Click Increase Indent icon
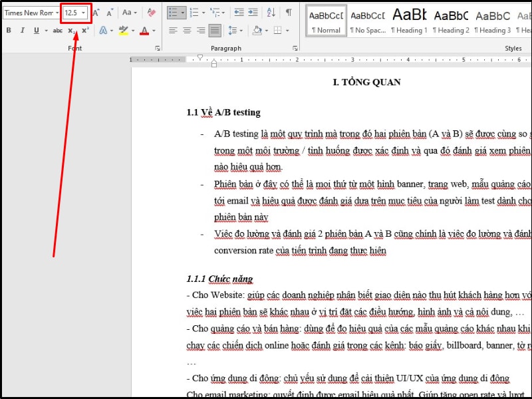This screenshot has width=532, height=399. pos(253,13)
